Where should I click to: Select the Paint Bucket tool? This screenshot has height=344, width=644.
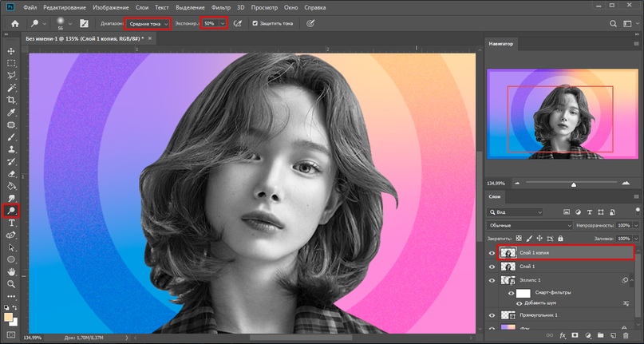pos(11,186)
